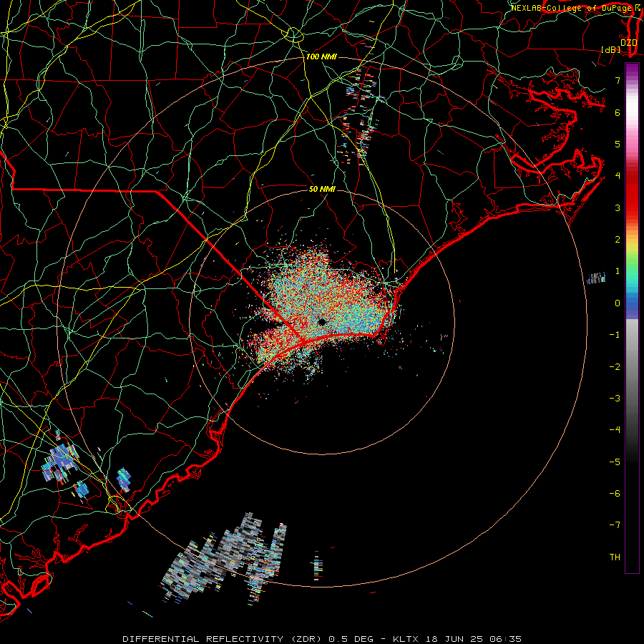
Task: Click the "-1" value on color scale
Action: tap(615, 335)
